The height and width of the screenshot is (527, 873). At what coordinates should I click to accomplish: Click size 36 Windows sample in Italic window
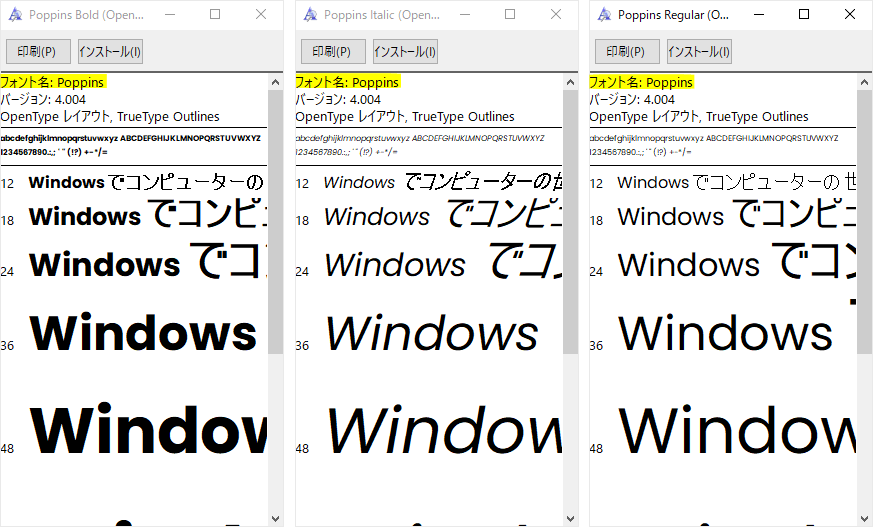[432, 333]
